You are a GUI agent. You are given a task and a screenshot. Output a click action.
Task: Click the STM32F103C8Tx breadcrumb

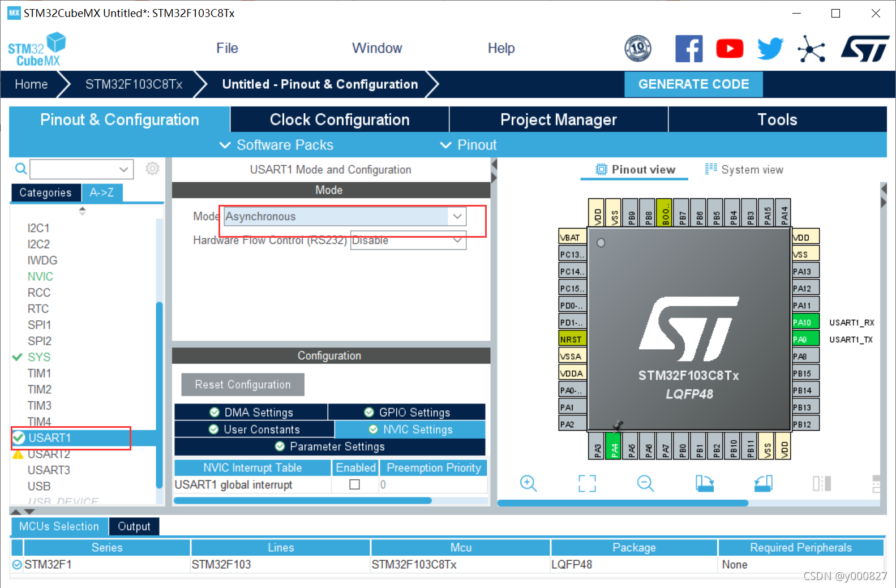pyautogui.click(x=134, y=84)
